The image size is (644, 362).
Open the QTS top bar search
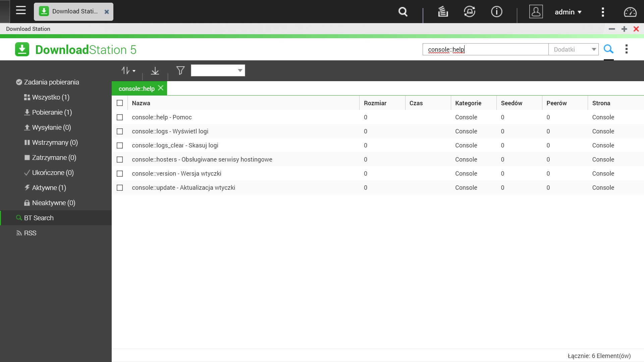pyautogui.click(x=403, y=12)
